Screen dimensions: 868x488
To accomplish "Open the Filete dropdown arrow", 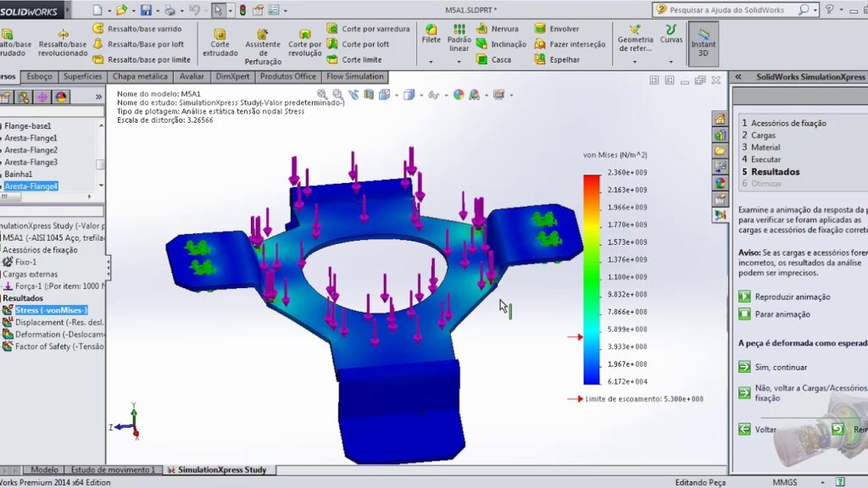I will 431,62.
